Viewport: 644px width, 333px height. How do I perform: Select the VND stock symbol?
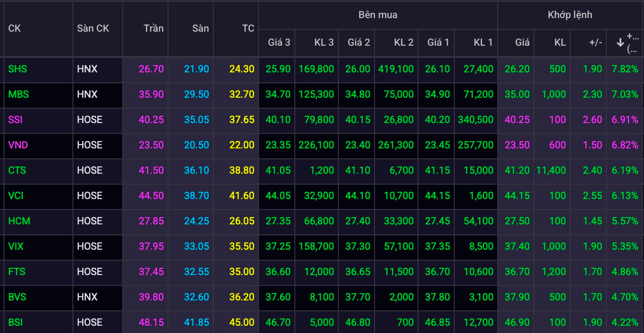tap(18, 145)
